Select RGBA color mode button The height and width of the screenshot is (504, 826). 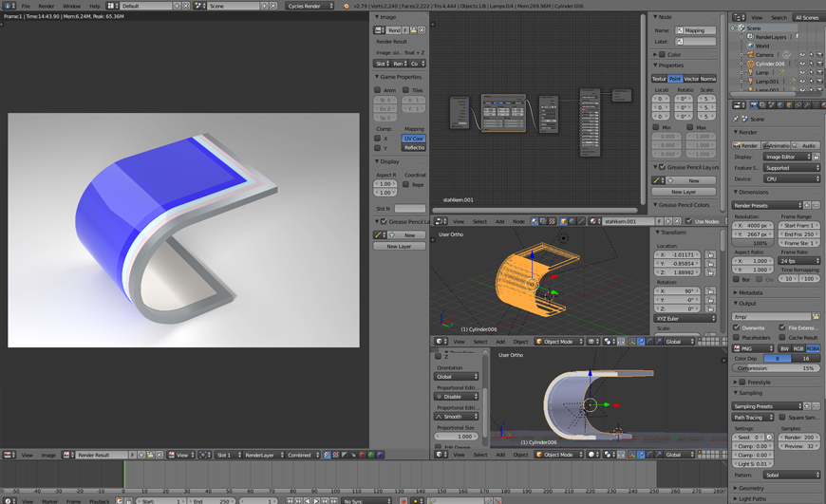[x=813, y=348]
